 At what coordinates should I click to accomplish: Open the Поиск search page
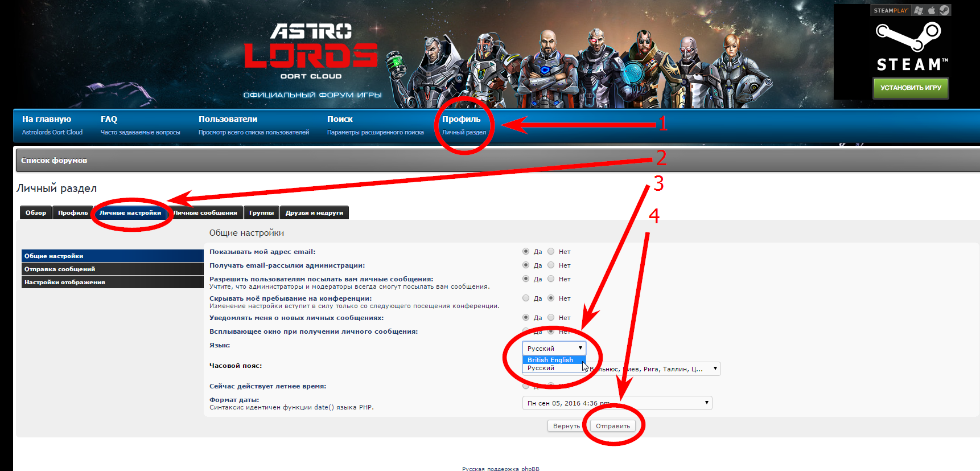[x=340, y=119]
